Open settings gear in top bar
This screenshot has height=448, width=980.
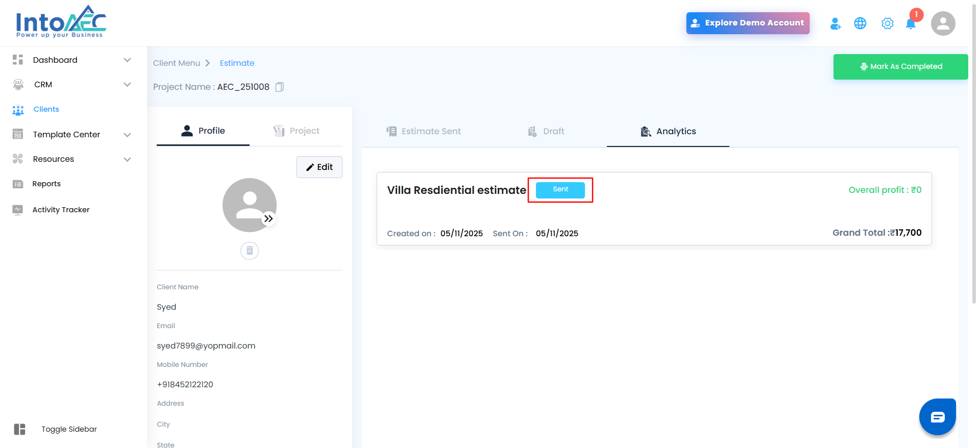tap(887, 23)
